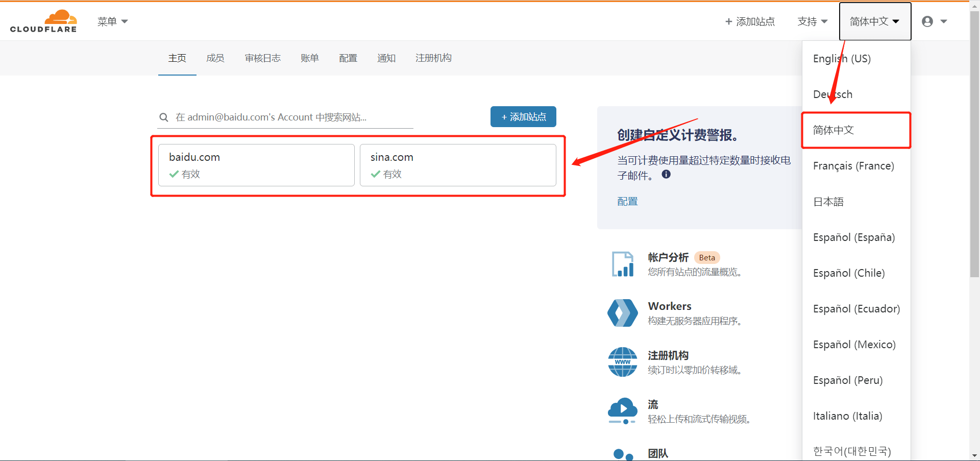Viewport: 980px width, 461px height.
Task: Click 添加站点 in the top bar
Action: click(750, 21)
